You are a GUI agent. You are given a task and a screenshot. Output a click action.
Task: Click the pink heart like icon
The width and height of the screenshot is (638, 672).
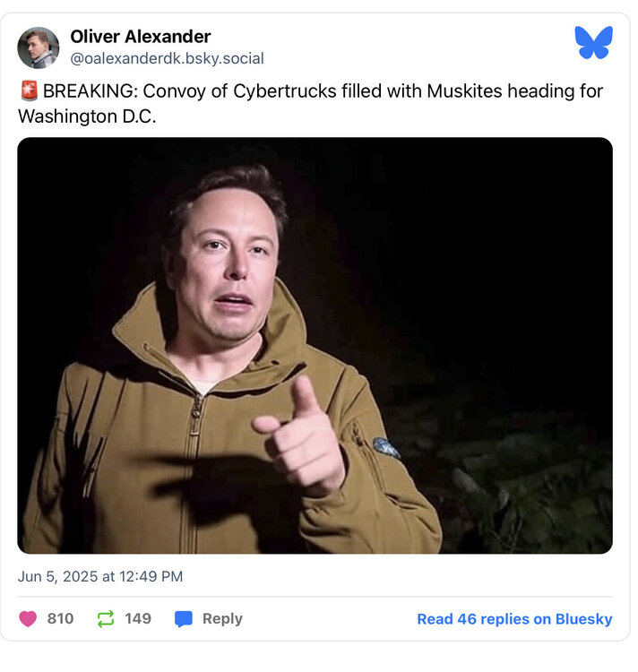pos(28,619)
